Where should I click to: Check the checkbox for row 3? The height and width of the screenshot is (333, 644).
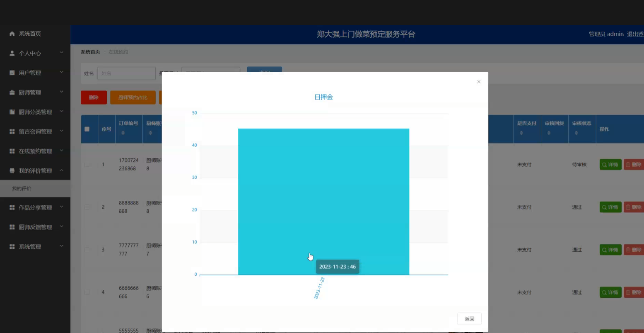pos(87,250)
